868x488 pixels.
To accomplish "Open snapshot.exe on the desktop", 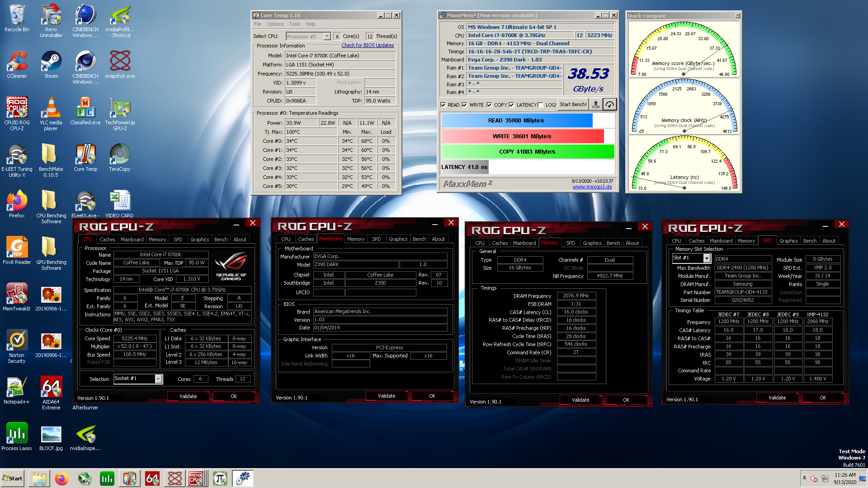I will pyautogui.click(x=120, y=64).
